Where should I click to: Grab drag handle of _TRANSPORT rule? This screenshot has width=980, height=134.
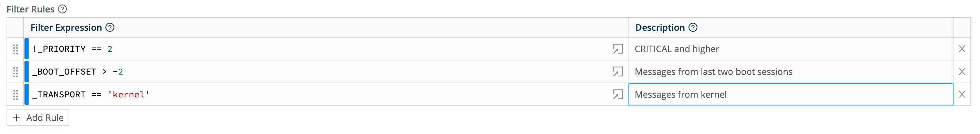[x=16, y=95]
